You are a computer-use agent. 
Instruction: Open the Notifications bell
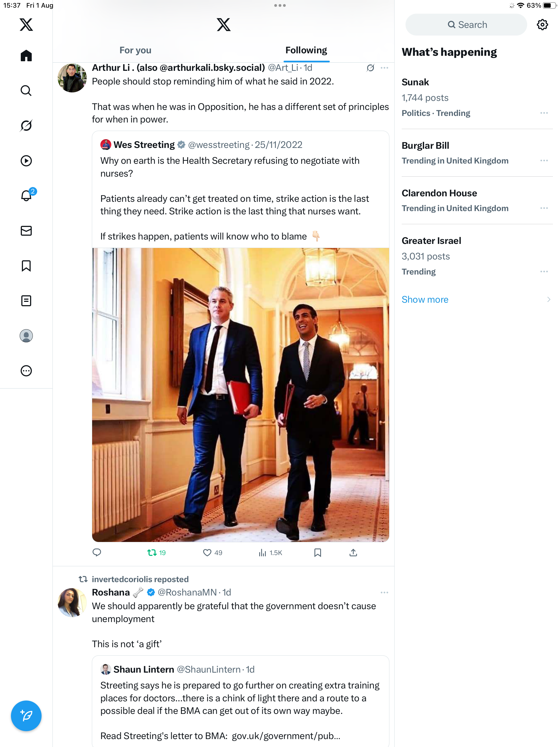[26, 195]
